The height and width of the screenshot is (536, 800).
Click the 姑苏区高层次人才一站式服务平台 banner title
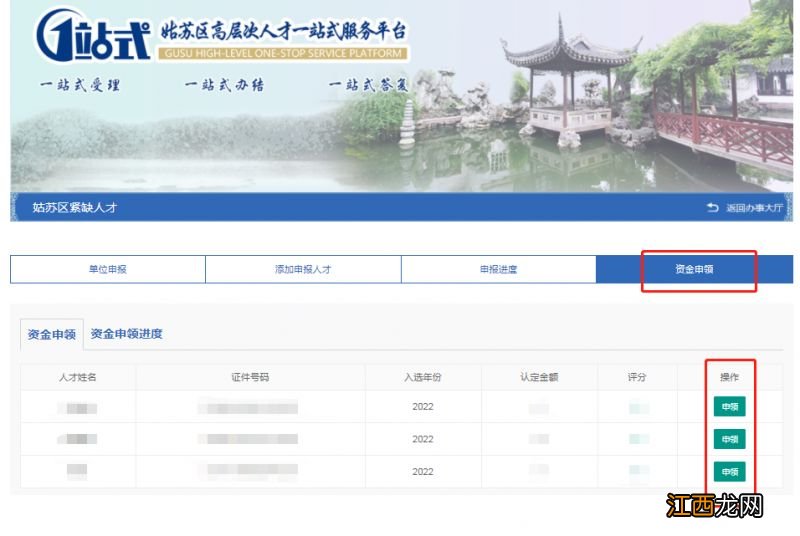pyautogui.click(x=284, y=32)
